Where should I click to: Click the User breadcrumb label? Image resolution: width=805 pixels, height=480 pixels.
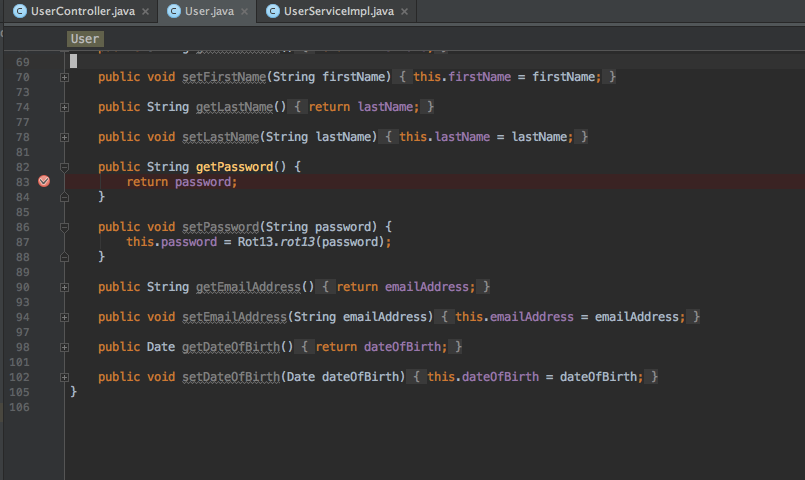[85, 39]
